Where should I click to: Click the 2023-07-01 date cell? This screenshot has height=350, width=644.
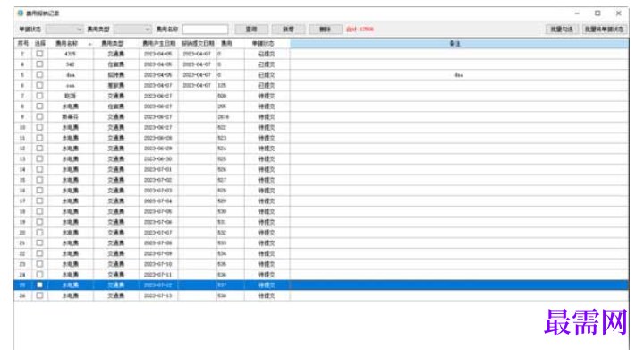[158, 169]
